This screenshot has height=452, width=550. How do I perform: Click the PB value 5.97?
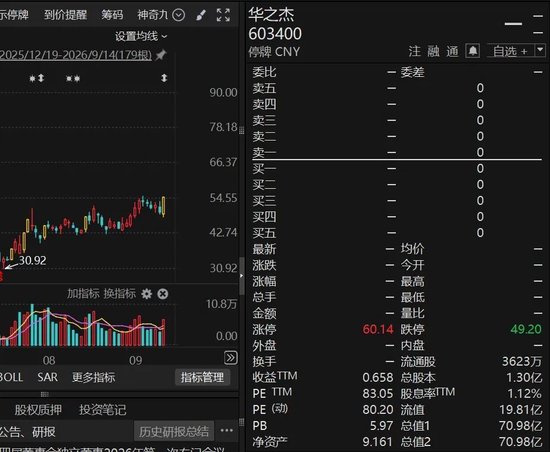pos(382,426)
